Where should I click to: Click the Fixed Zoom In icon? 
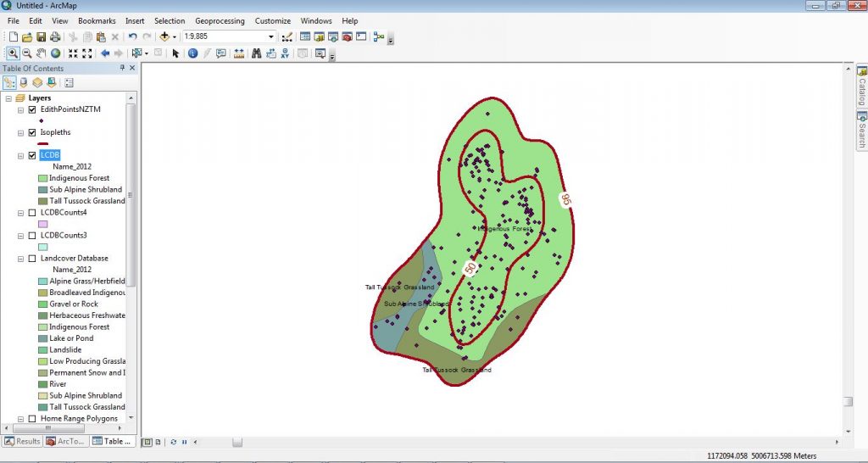coord(73,53)
